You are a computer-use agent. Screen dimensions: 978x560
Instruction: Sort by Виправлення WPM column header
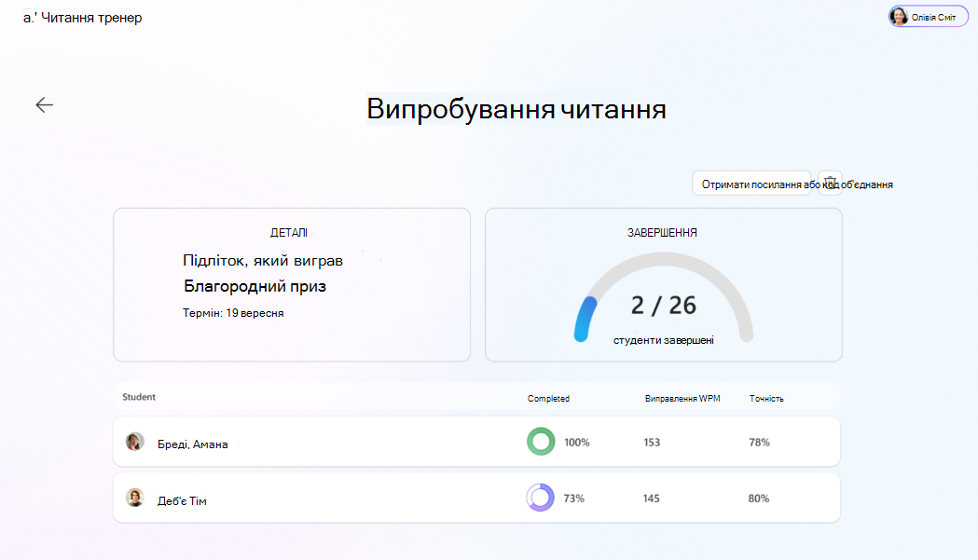click(682, 399)
